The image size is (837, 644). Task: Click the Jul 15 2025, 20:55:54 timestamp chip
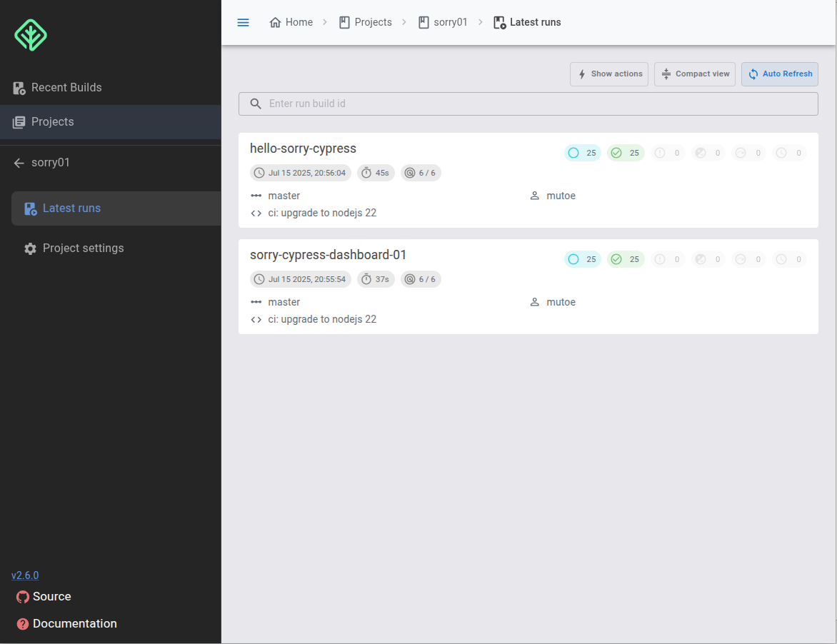[x=301, y=279]
